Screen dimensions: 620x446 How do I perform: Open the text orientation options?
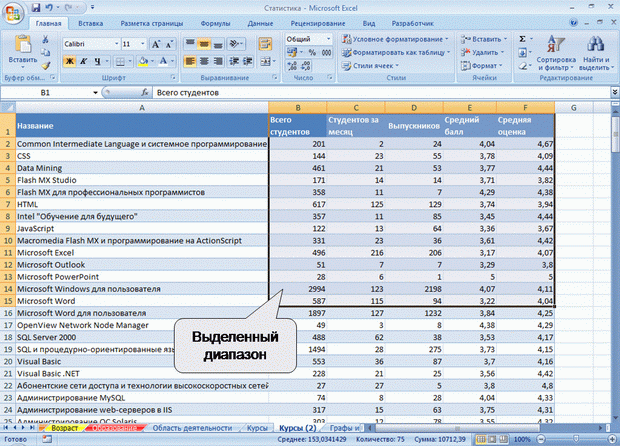pyautogui.click(x=236, y=43)
